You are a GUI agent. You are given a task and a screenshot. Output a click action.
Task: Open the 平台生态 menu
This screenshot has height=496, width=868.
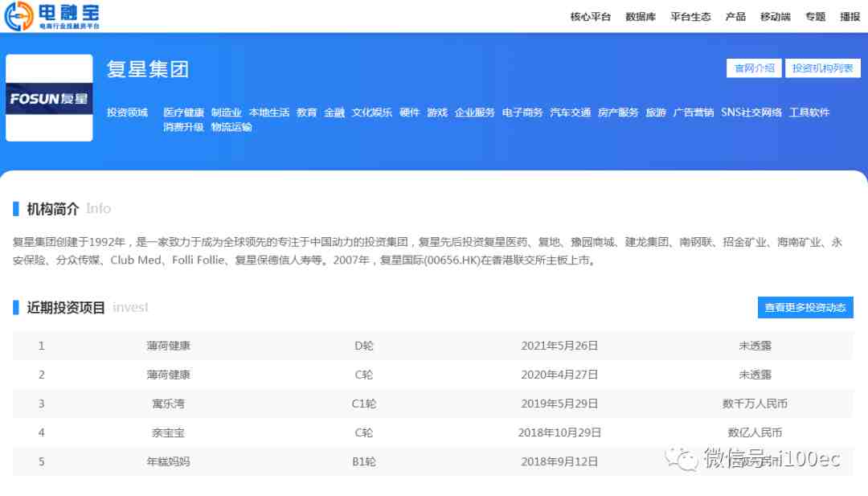(690, 17)
